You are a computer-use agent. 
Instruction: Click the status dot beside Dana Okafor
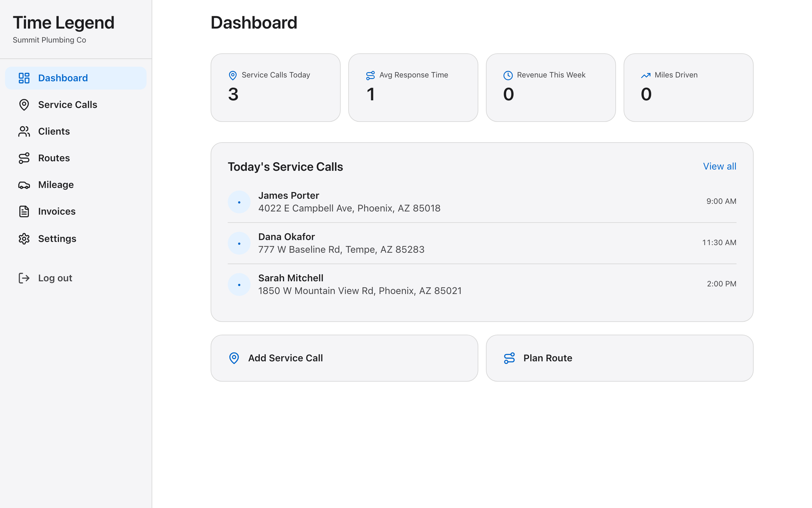click(x=239, y=243)
